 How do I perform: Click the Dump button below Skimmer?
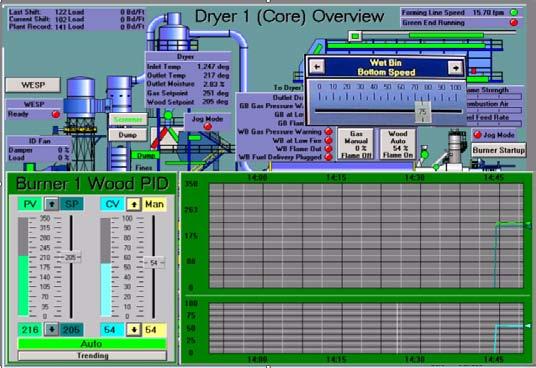(x=128, y=135)
